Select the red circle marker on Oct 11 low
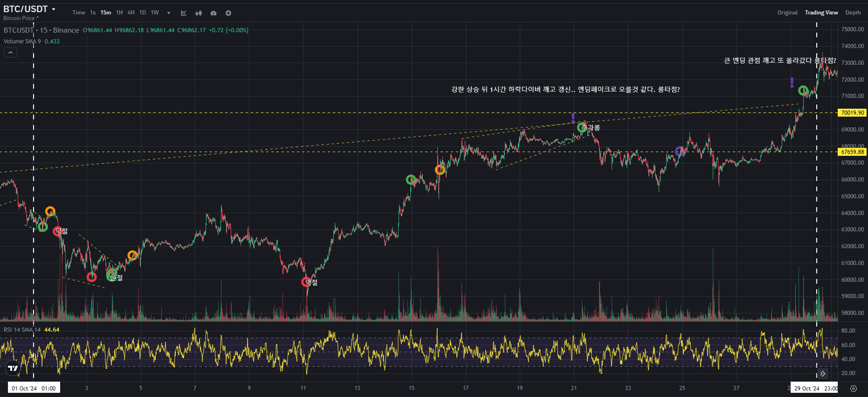Viewport: 868px width, 397px height. pyautogui.click(x=306, y=282)
